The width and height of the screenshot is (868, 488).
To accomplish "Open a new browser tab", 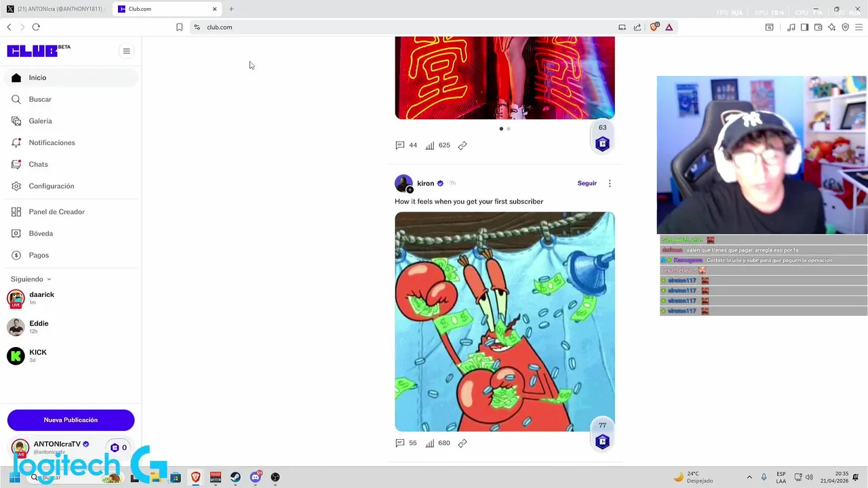I will pos(231,9).
